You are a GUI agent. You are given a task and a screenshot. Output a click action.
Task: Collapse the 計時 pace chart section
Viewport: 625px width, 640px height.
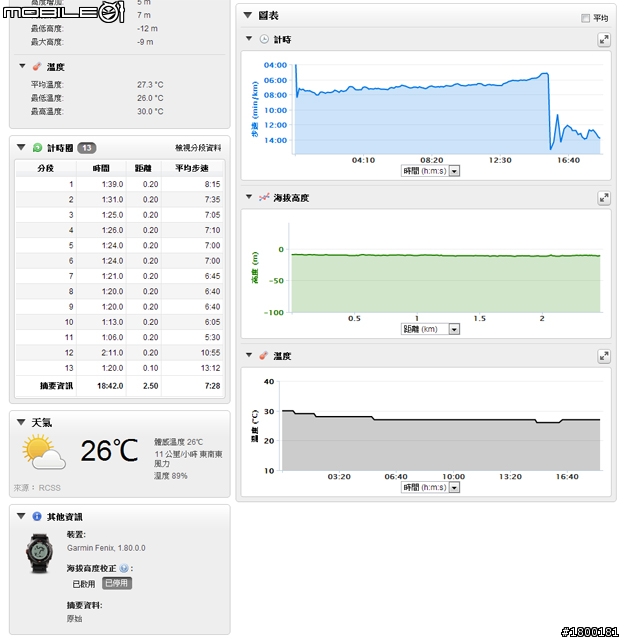pos(249,39)
